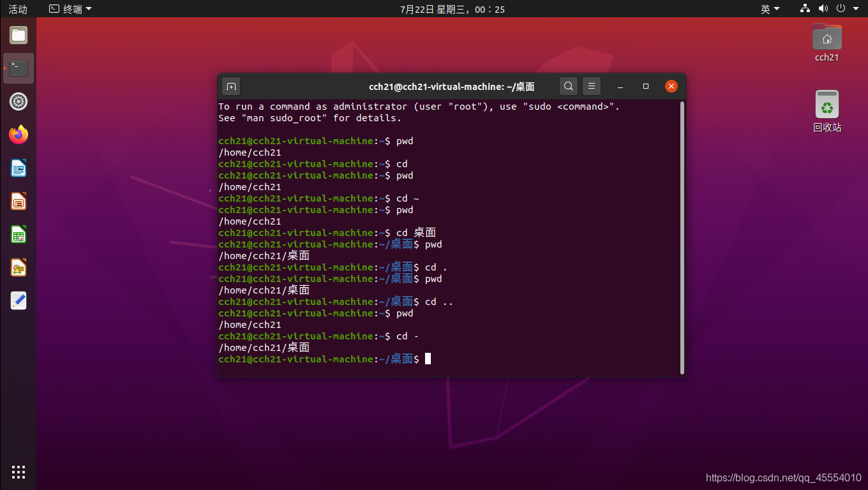Click the terminal title text

point(452,87)
